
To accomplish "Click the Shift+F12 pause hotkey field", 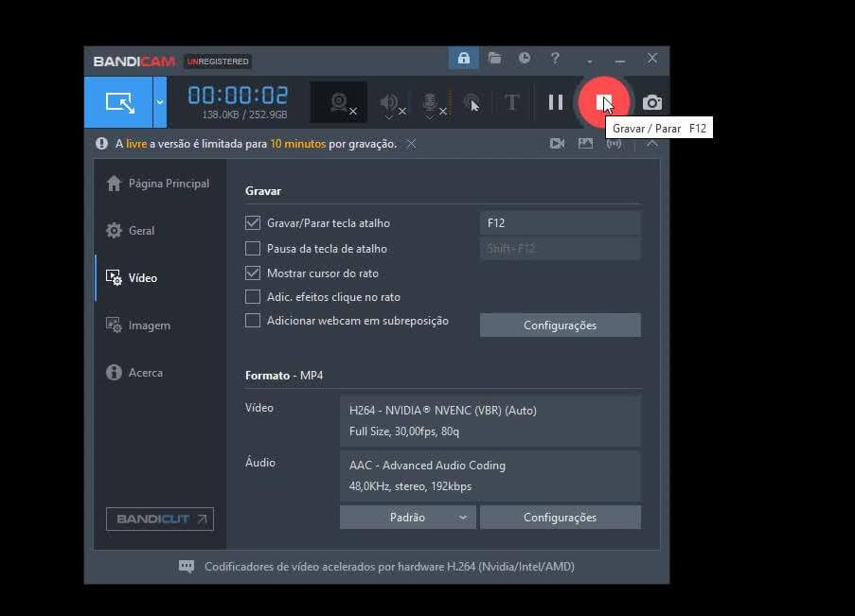I will click(x=560, y=249).
